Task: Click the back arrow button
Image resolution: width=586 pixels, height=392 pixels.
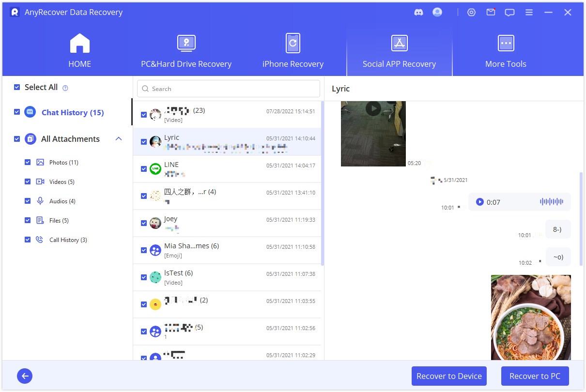Action: click(25, 376)
